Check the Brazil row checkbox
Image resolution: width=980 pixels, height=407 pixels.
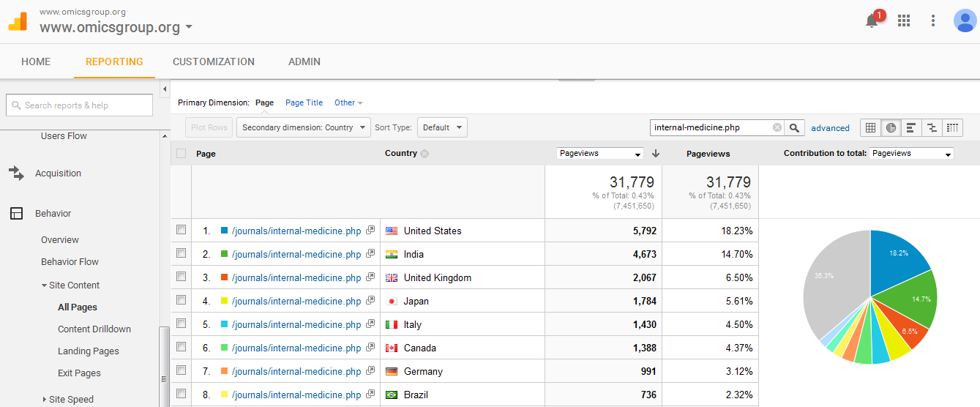(x=181, y=394)
